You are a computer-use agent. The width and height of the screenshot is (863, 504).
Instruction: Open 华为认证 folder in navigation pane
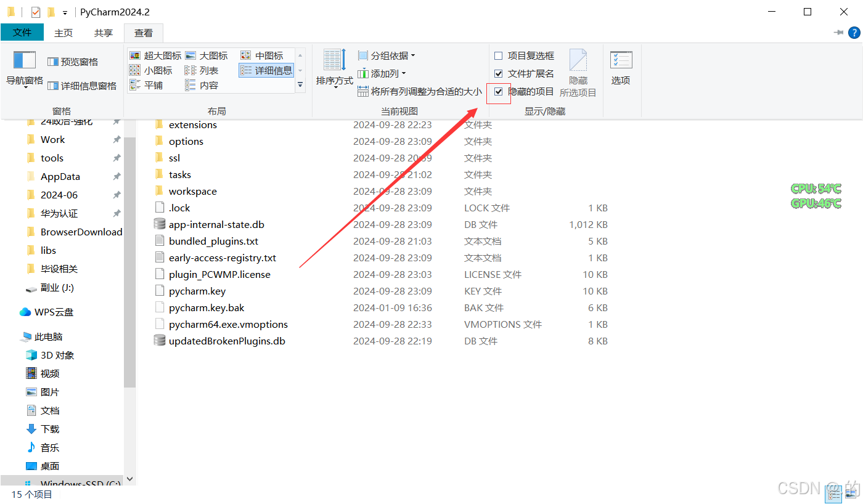(59, 213)
